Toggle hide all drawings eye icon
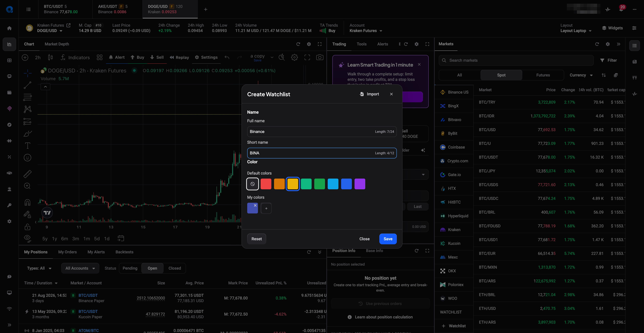644x333 pixels. point(28,238)
